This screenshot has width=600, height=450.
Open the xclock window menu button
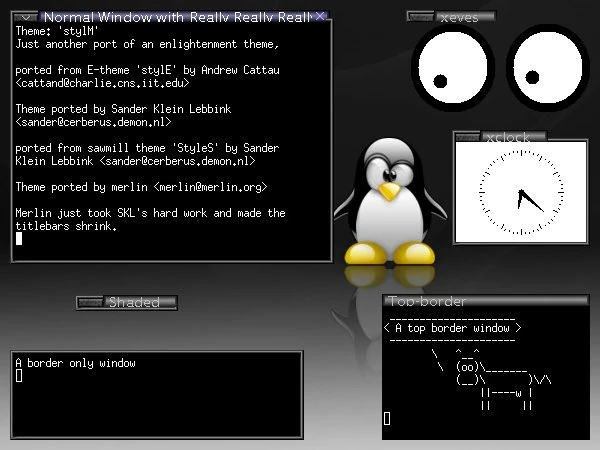coord(468,137)
